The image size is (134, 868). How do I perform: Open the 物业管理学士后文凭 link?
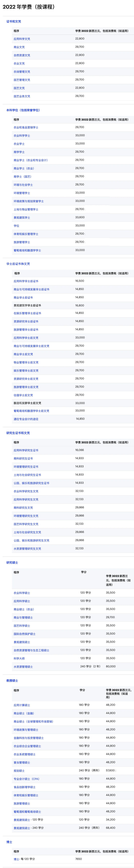click(26, 363)
